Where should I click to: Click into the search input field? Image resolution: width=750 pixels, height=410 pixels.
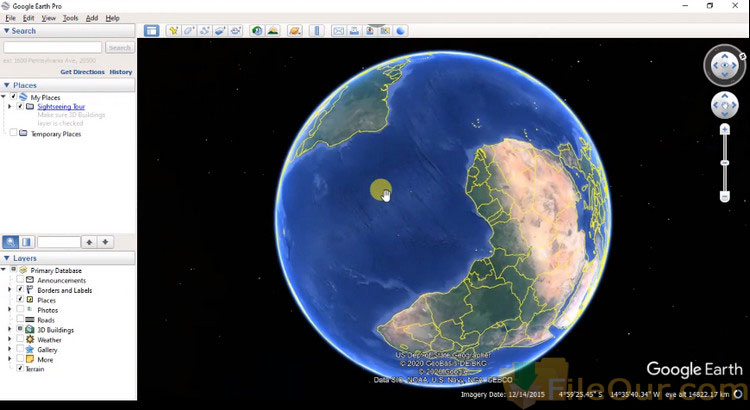[x=52, y=47]
